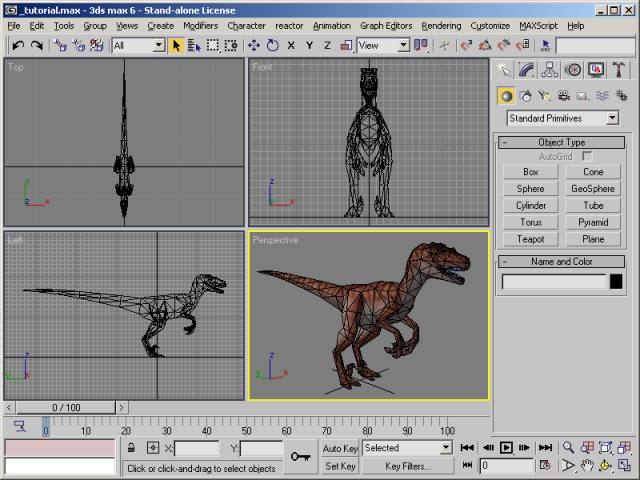Open the Modify panel tab

pos(527,70)
